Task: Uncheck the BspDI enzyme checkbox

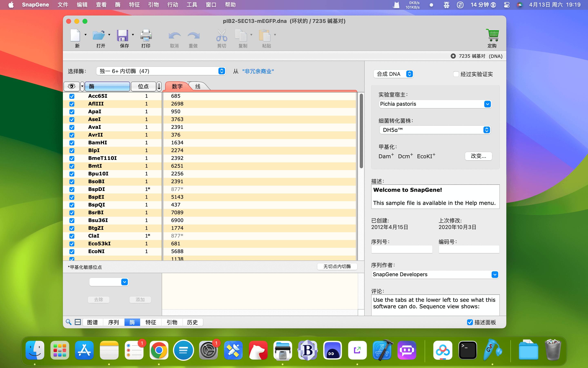Action: click(x=72, y=189)
